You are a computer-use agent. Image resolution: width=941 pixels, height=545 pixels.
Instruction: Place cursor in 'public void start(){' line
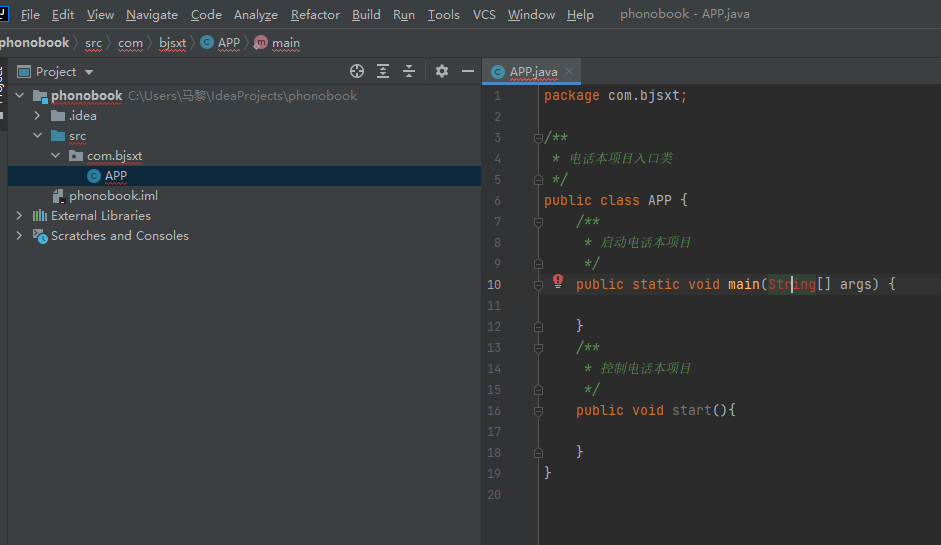[655, 411]
